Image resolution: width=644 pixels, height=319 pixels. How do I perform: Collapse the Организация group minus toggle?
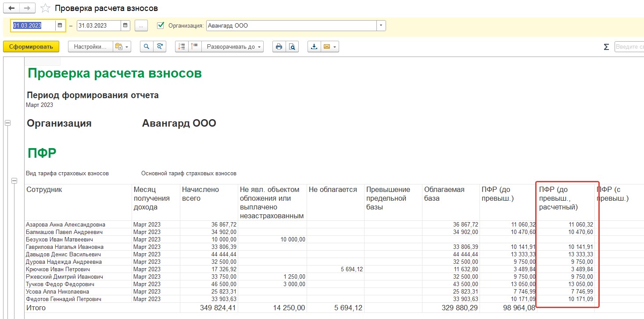pos(7,123)
